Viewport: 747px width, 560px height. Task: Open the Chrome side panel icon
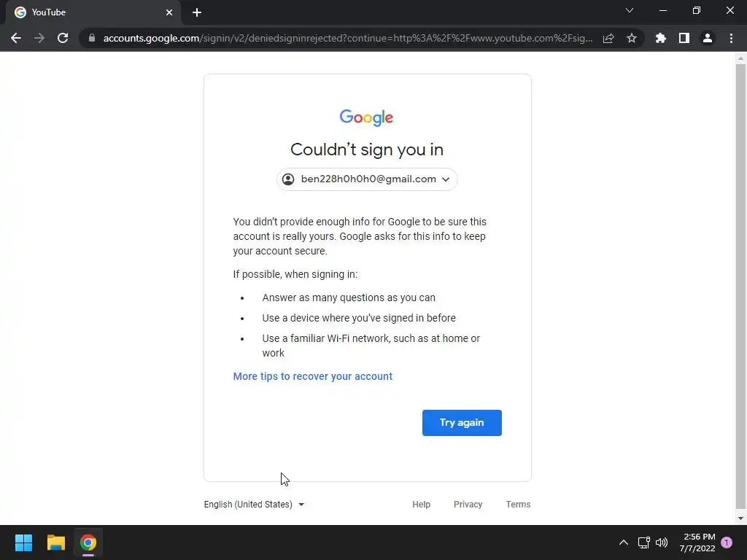pos(684,38)
